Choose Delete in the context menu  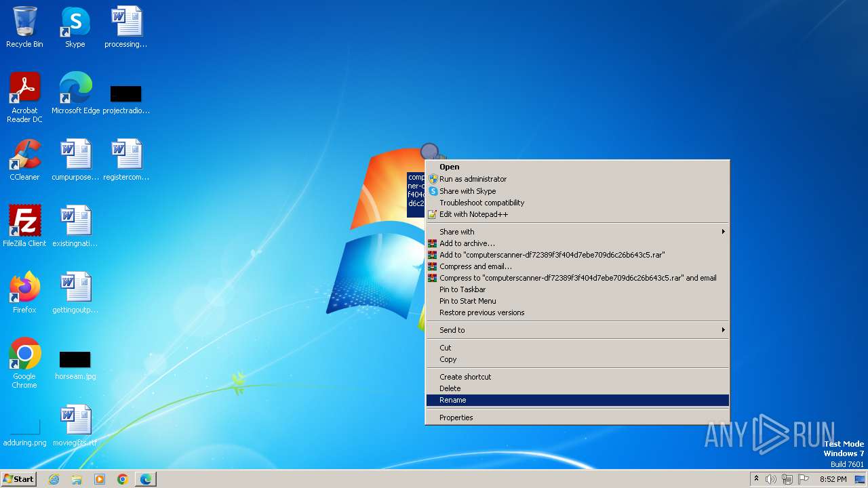[577, 388]
